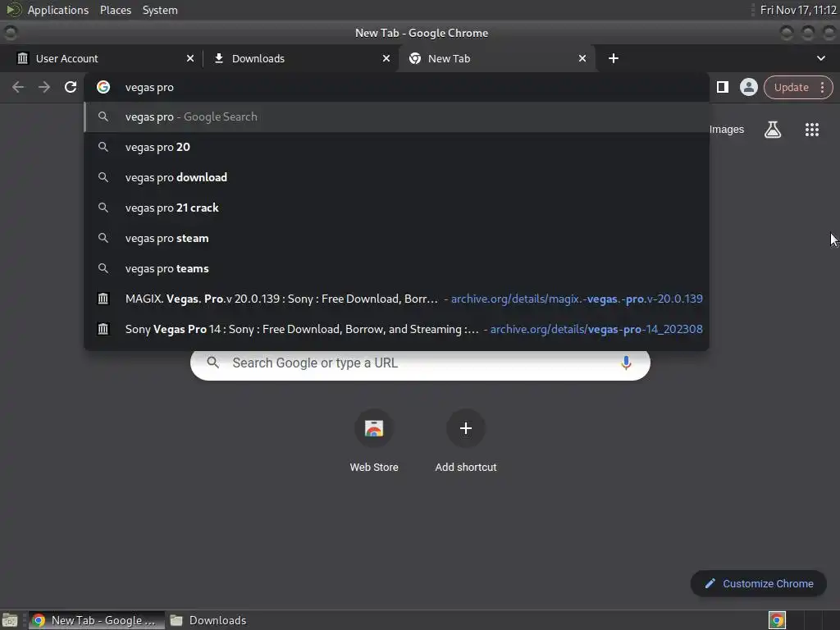This screenshot has height=630, width=840.
Task: Open the Images link
Action: (727, 130)
